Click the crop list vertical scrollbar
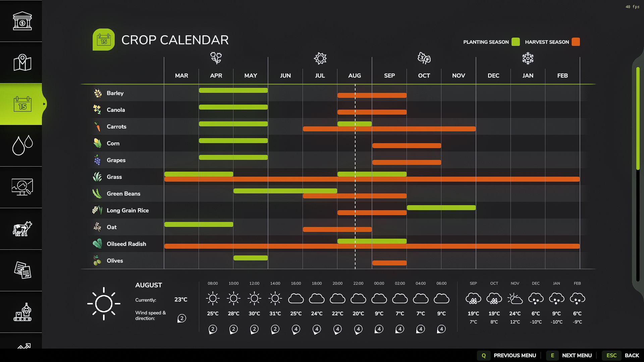Screen dimensions: 644x362 coord(638,118)
